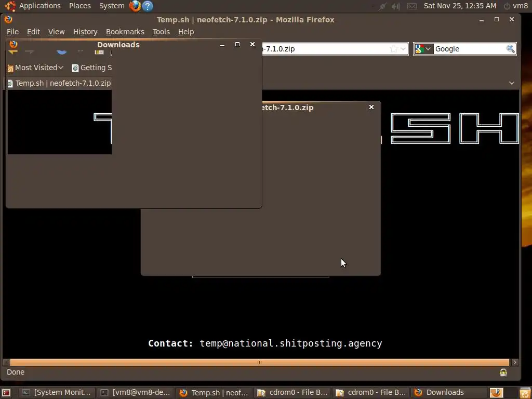Open the Getting Started bookmark
The image size is (532, 399).
pyautogui.click(x=91, y=68)
